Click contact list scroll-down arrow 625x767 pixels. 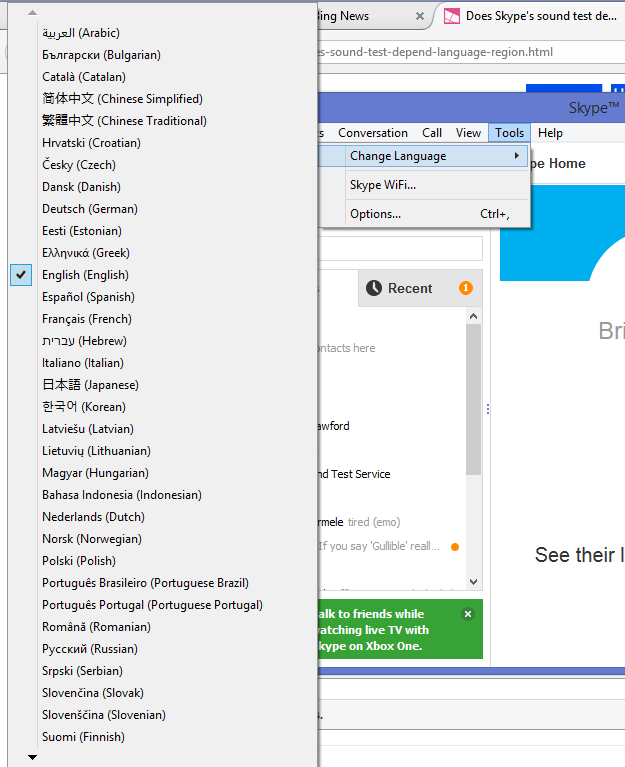pyautogui.click(x=473, y=582)
